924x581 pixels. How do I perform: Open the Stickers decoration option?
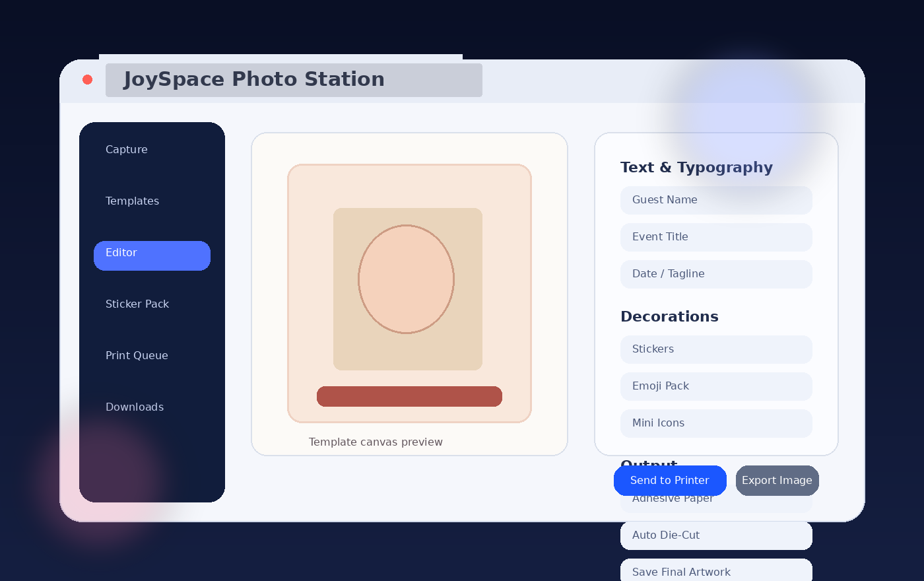716,349
